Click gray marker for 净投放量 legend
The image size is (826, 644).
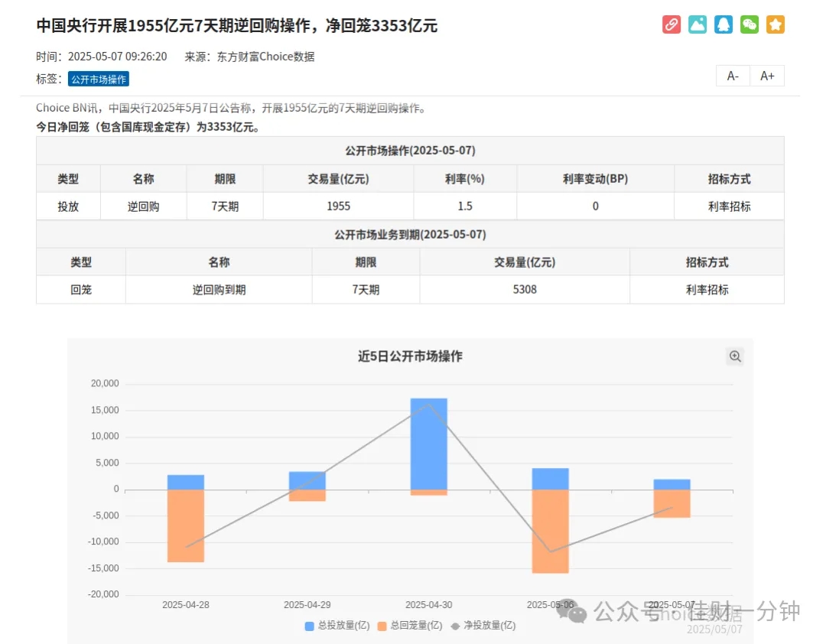click(455, 626)
